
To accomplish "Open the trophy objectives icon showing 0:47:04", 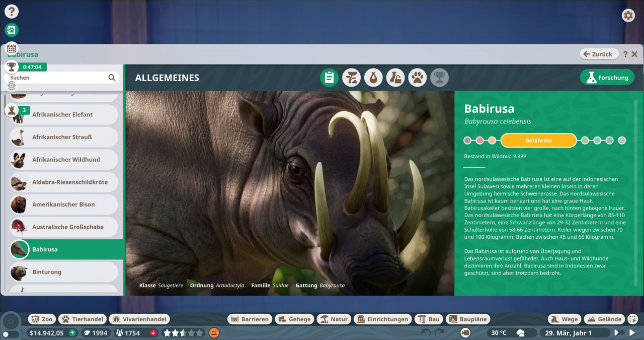I will tap(11, 66).
